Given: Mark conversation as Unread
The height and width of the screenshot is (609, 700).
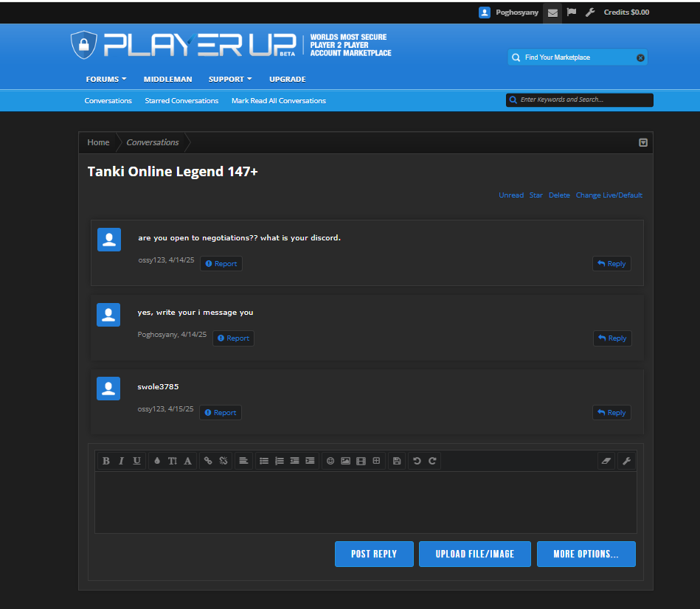Looking at the screenshot, I should [x=511, y=195].
